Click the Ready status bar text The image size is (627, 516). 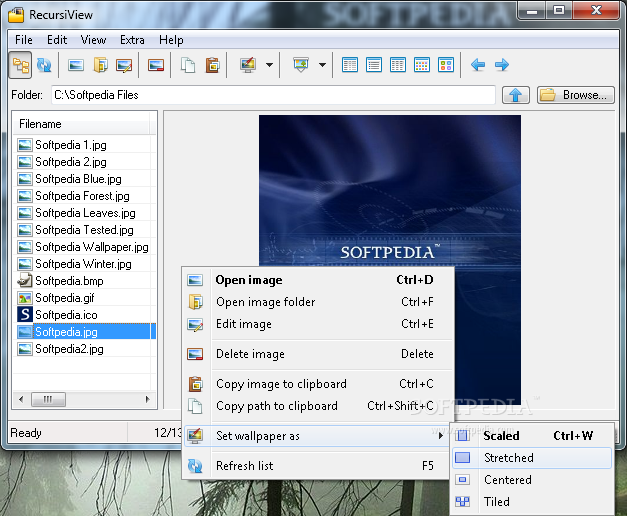tap(26, 433)
